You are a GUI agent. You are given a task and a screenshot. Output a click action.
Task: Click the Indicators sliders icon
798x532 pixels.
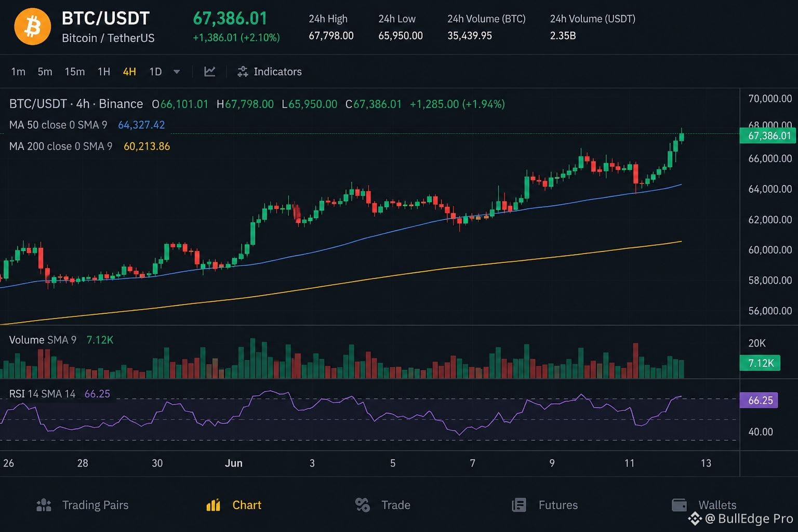tap(243, 72)
